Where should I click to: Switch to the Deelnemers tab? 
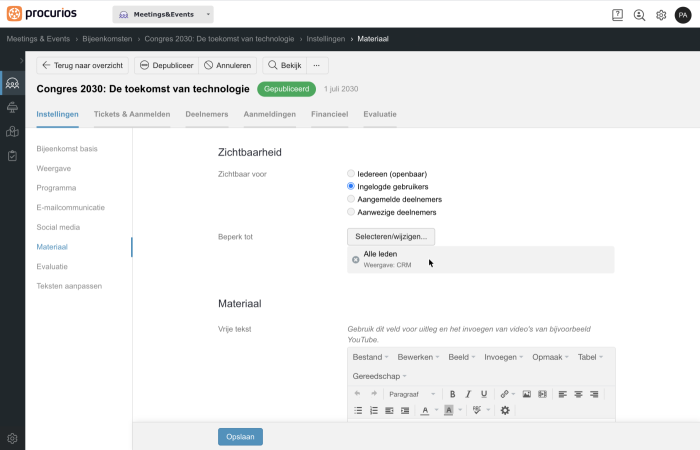pos(207,114)
